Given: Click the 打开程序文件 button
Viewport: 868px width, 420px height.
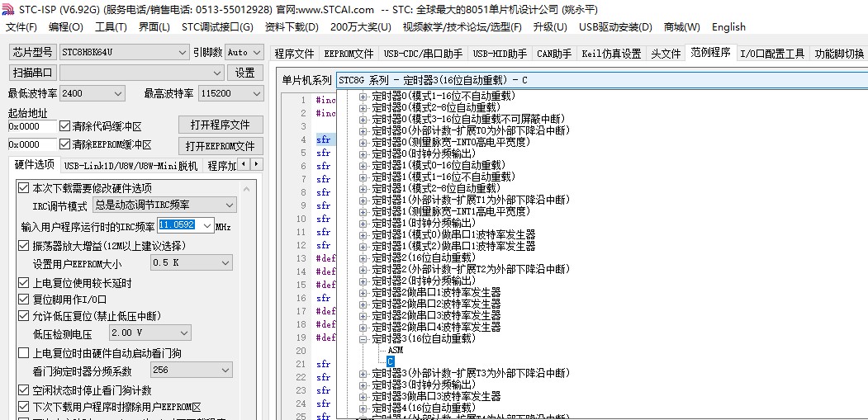Looking at the screenshot, I should 221,125.
